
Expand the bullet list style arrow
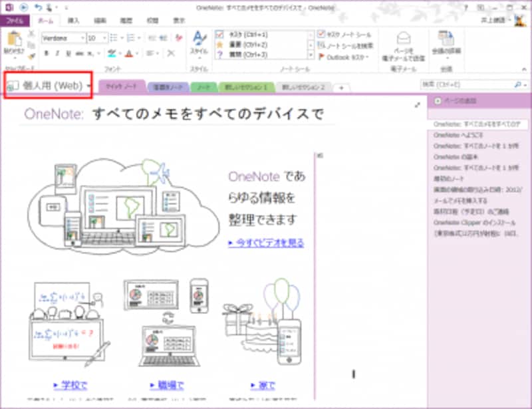tap(122, 38)
